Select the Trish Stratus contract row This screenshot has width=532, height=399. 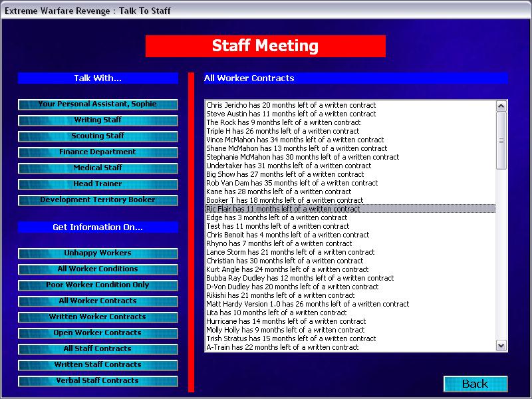[350, 339]
